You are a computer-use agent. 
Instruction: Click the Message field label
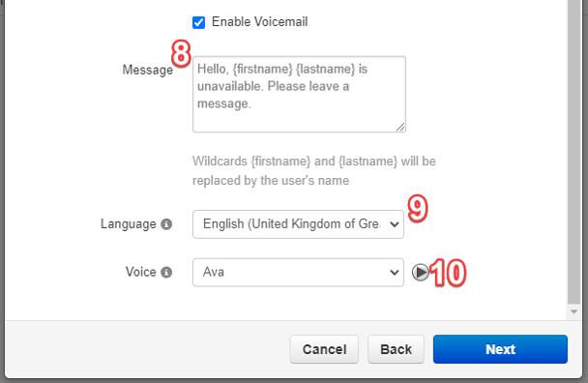click(x=147, y=70)
